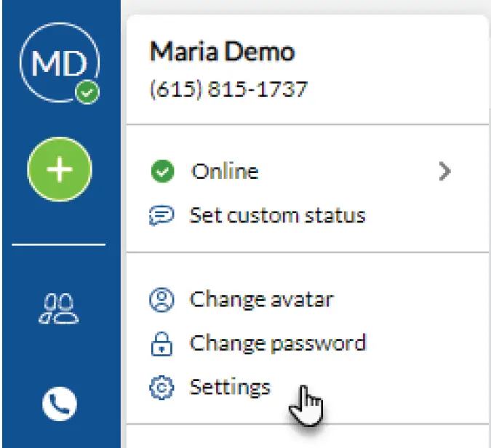The width and height of the screenshot is (491, 448).
Task: Click the green status badge on avatar
Action: pyautogui.click(x=87, y=92)
